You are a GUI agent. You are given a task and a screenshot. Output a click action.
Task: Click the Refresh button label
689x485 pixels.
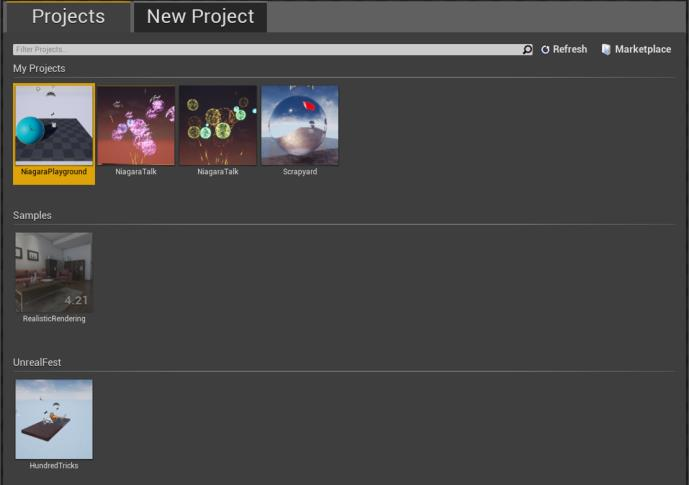click(569, 49)
